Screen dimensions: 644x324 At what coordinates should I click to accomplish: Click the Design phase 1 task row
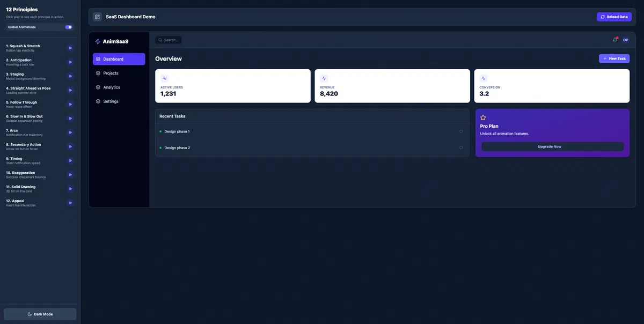point(312,131)
